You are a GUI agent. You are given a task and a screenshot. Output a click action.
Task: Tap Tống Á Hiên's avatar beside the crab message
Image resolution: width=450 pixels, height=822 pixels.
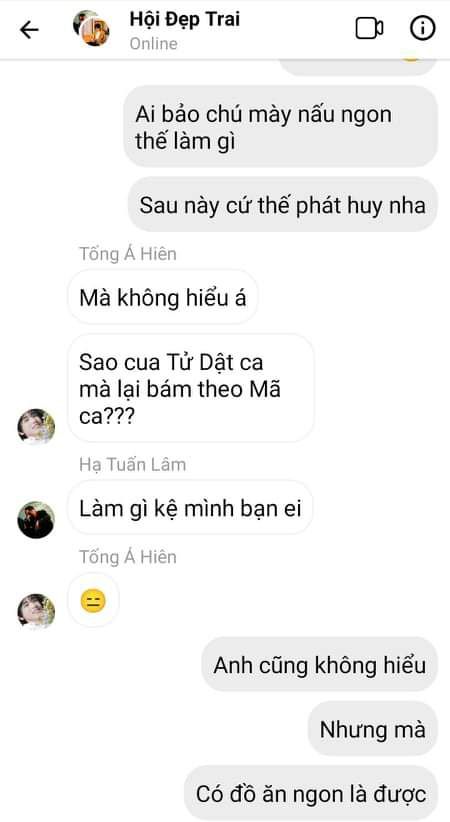[36, 427]
